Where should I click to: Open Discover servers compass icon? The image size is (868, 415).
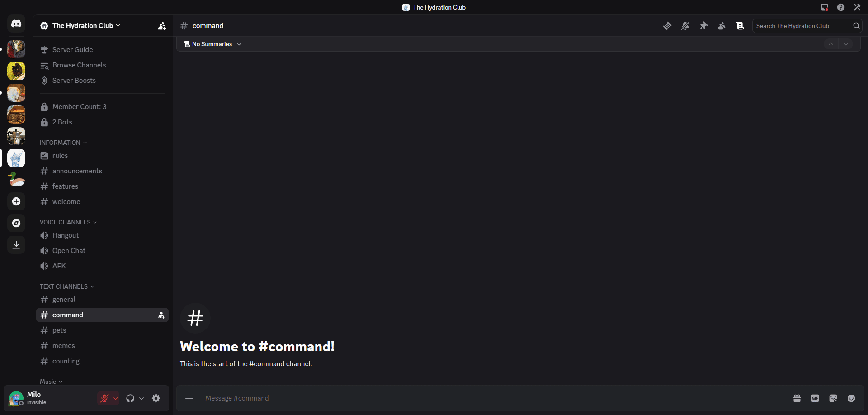(x=16, y=223)
